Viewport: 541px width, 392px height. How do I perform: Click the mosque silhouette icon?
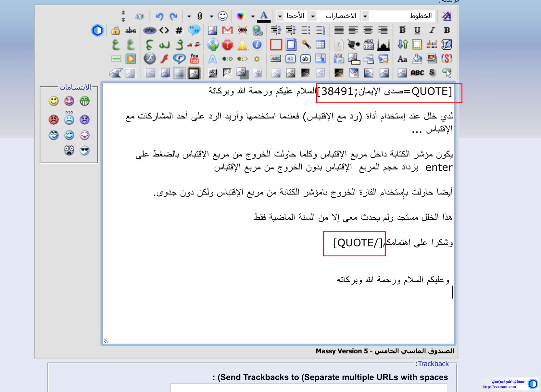point(383,45)
